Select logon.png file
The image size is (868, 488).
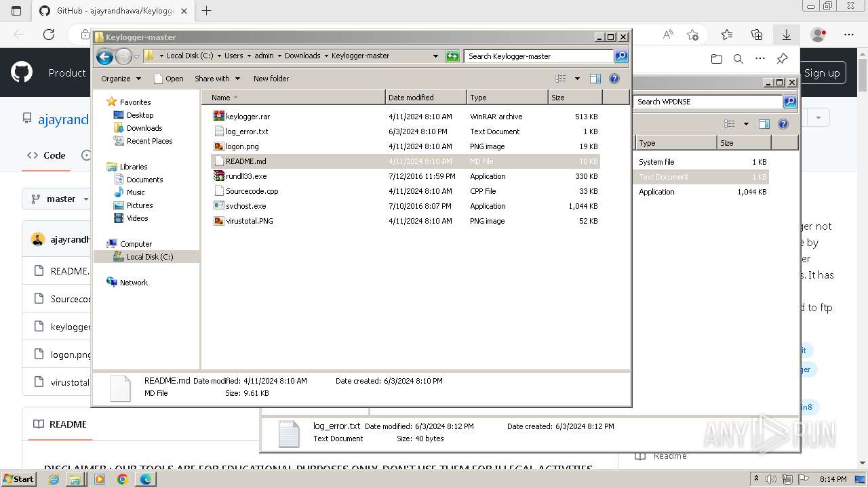pos(406,146)
